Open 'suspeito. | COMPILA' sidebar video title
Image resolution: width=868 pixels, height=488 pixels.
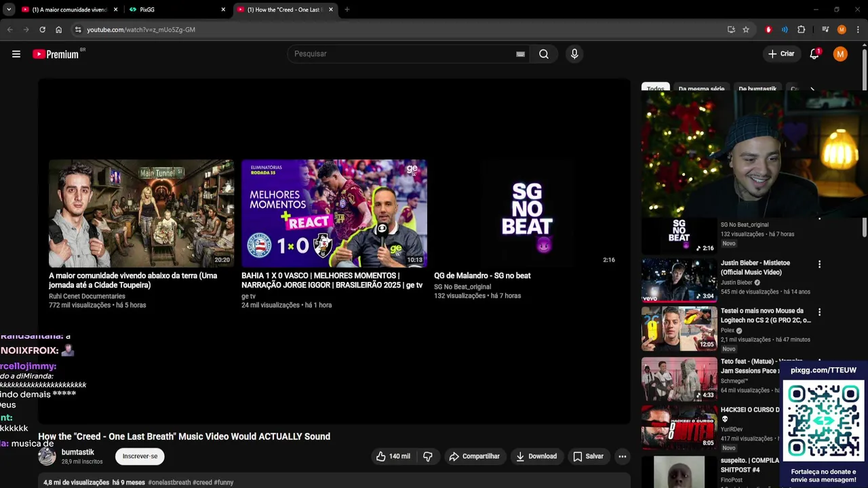[749, 465]
